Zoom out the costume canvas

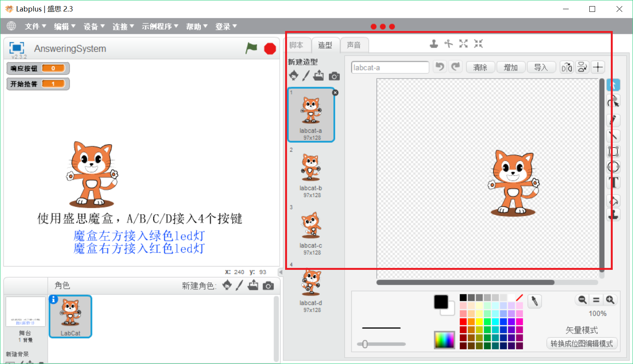(x=582, y=300)
